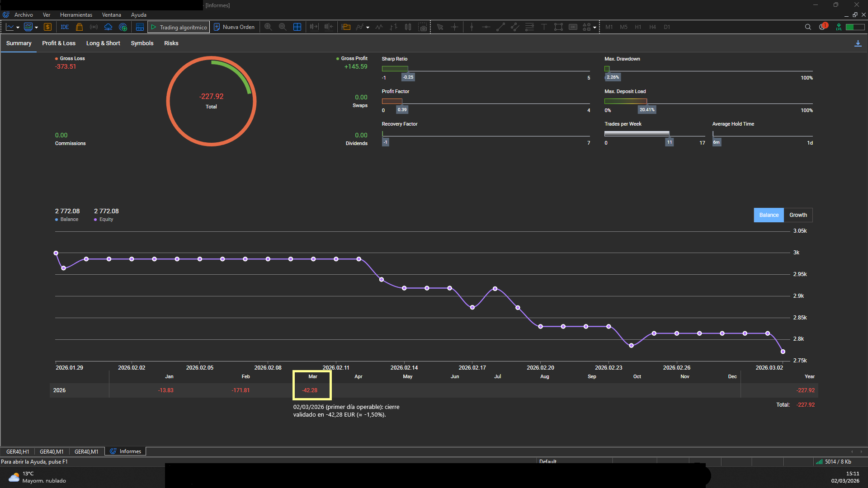Select the text label tool
The width and height of the screenshot is (868, 488).
tap(544, 27)
